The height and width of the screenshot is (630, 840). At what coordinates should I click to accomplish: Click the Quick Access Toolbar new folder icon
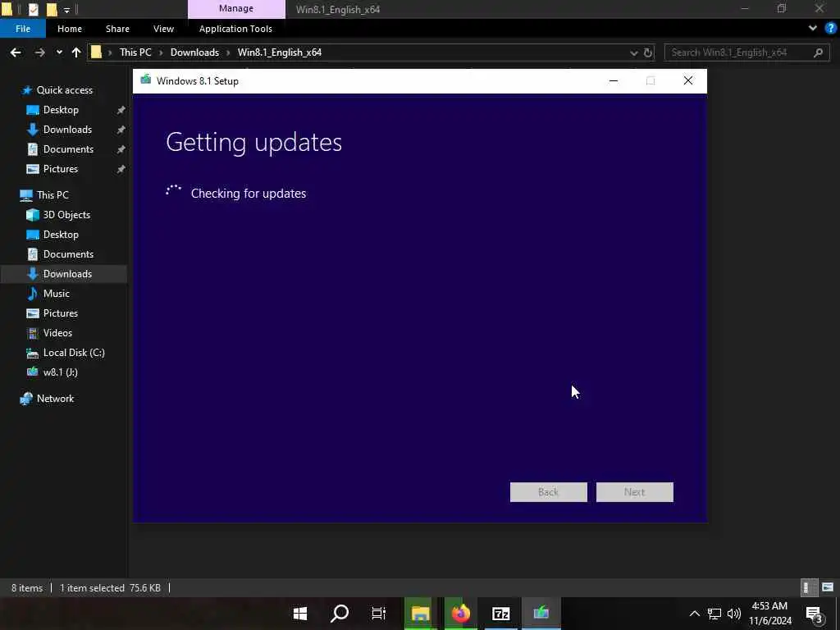point(52,9)
